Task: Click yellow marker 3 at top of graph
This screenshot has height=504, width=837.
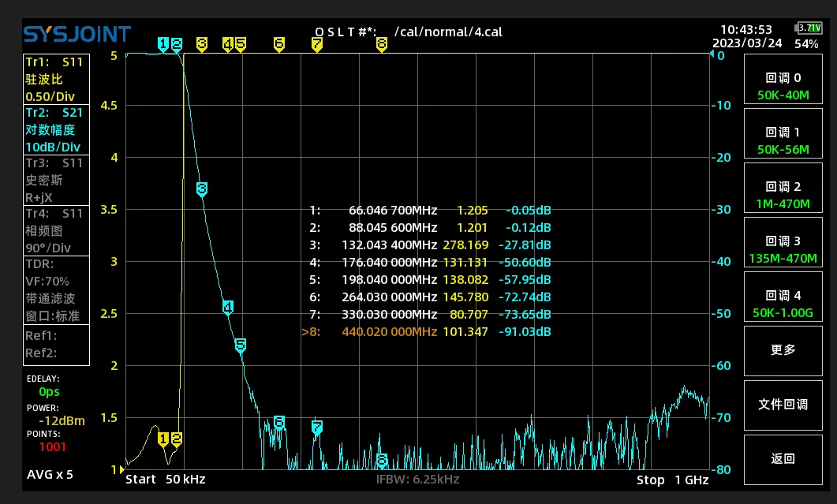Action: (202, 44)
